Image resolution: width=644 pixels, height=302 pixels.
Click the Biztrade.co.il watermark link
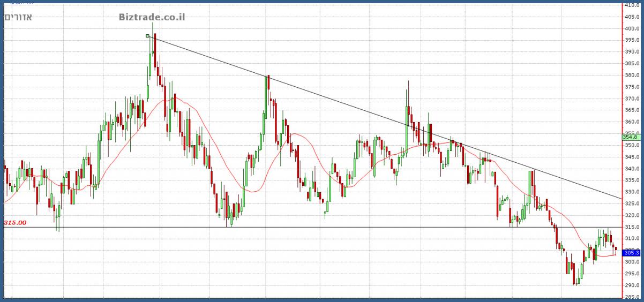[152, 17]
